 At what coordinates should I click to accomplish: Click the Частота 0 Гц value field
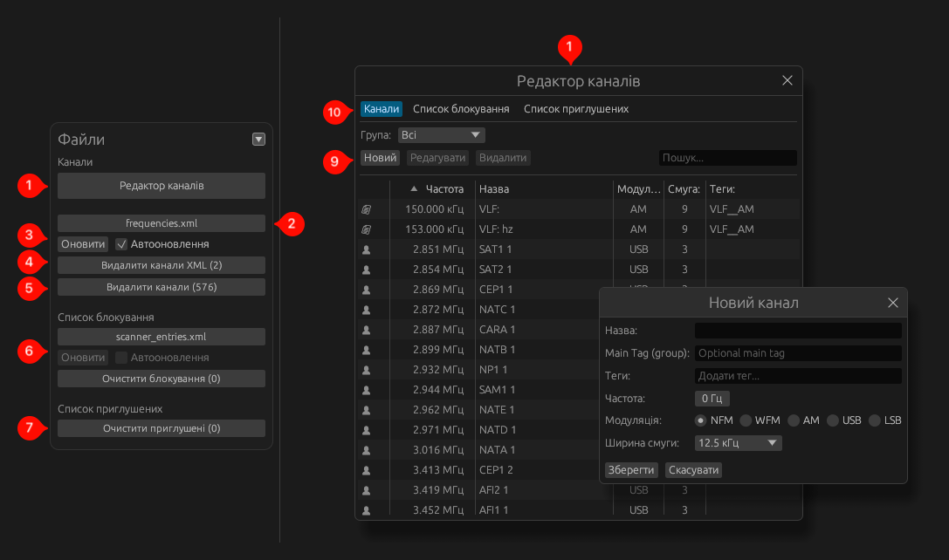pyautogui.click(x=712, y=399)
